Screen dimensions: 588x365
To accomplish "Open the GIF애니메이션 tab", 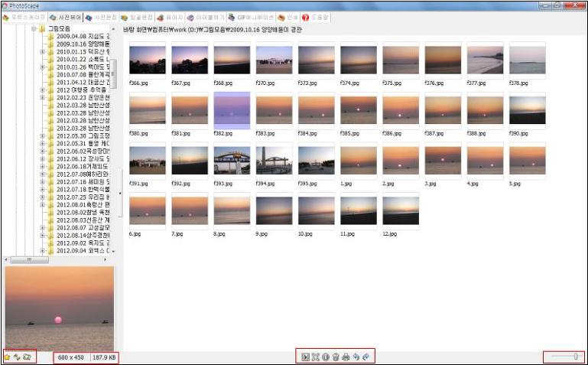I will tap(250, 17).
